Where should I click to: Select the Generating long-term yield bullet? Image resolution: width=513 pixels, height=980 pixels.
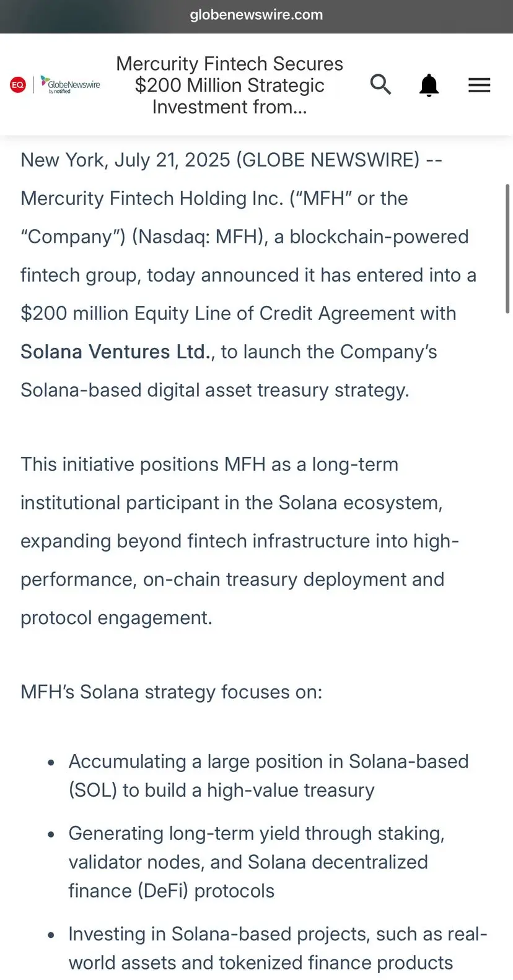(x=256, y=862)
